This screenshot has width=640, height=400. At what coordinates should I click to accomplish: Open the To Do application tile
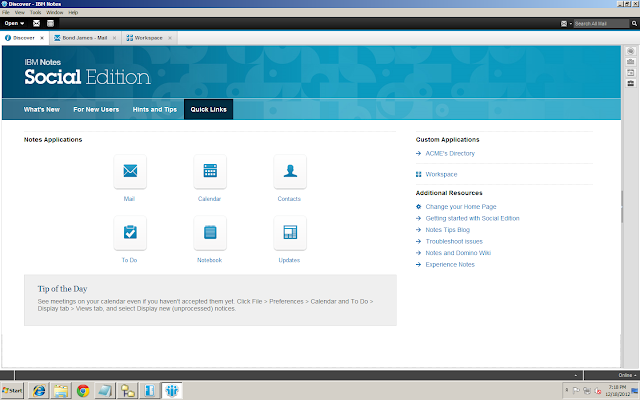coord(130,233)
